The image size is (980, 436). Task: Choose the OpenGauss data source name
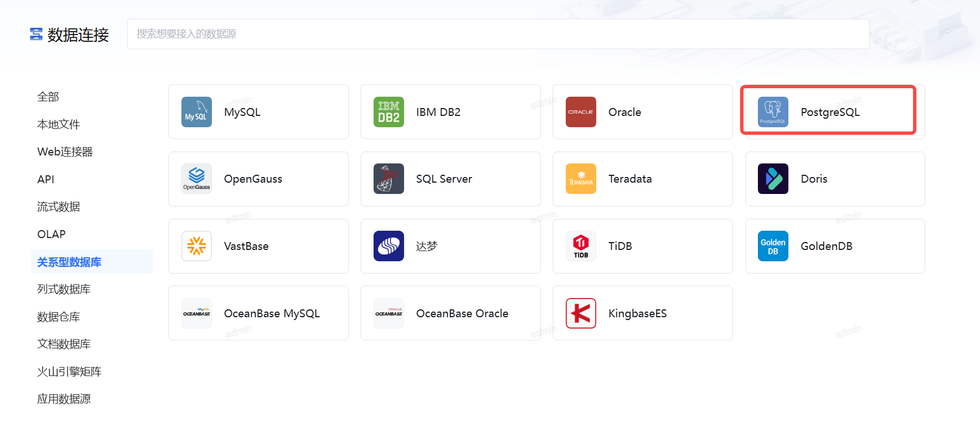pyautogui.click(x=253, y=179)
